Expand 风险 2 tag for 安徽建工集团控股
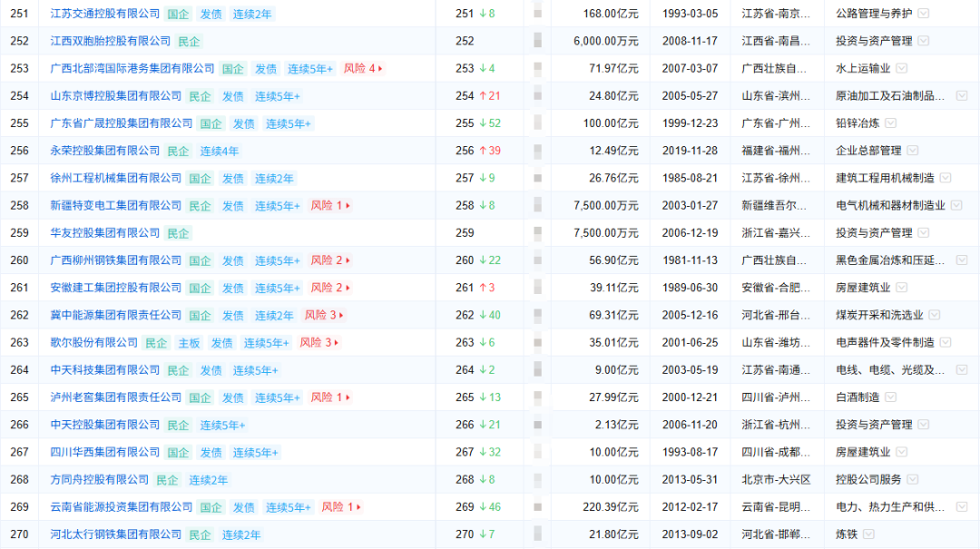 (x=330, y=288)
